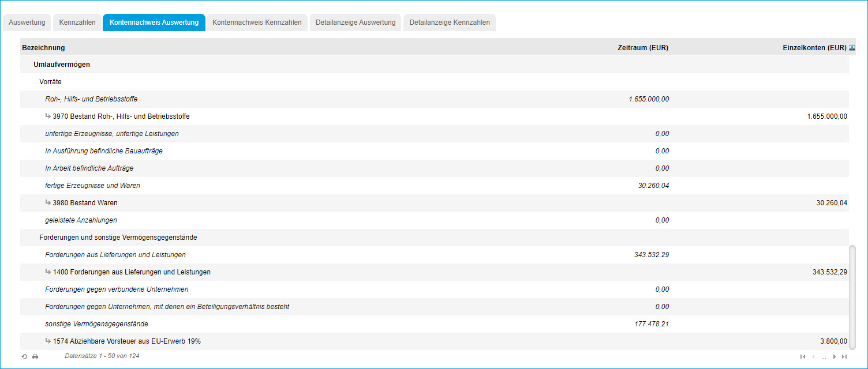
Task: Jump to the last page of records
Action: (x=844, y=356)
